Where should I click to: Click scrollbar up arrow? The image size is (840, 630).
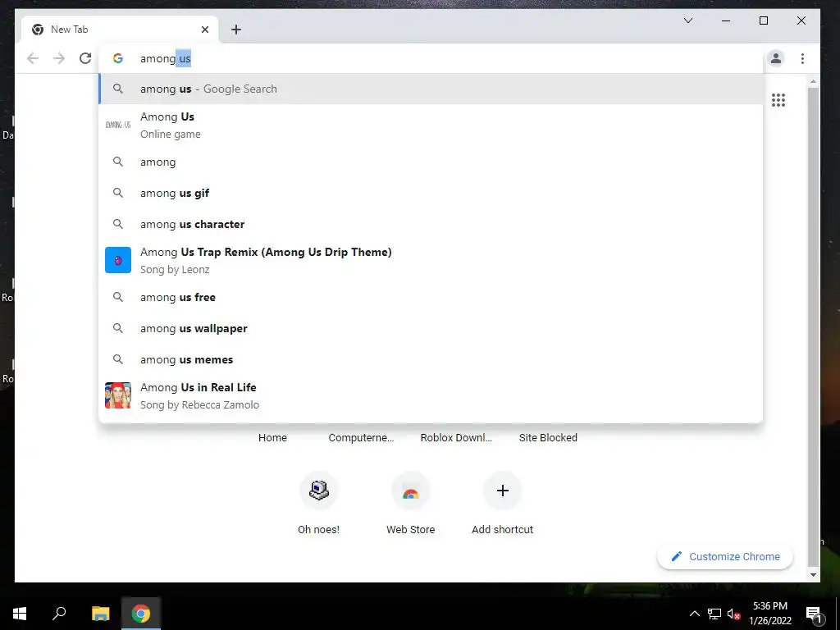[813, 82]
